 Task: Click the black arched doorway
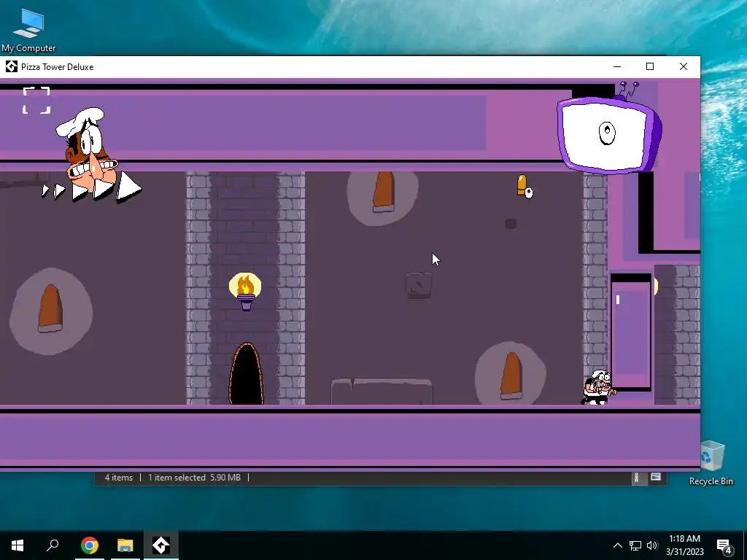247,374
